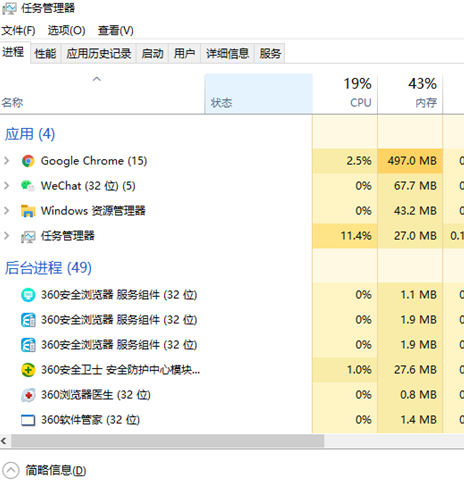Screen dimensions: 464x486
Task: Sort by the 19% CPU column header
Action: 345,94
